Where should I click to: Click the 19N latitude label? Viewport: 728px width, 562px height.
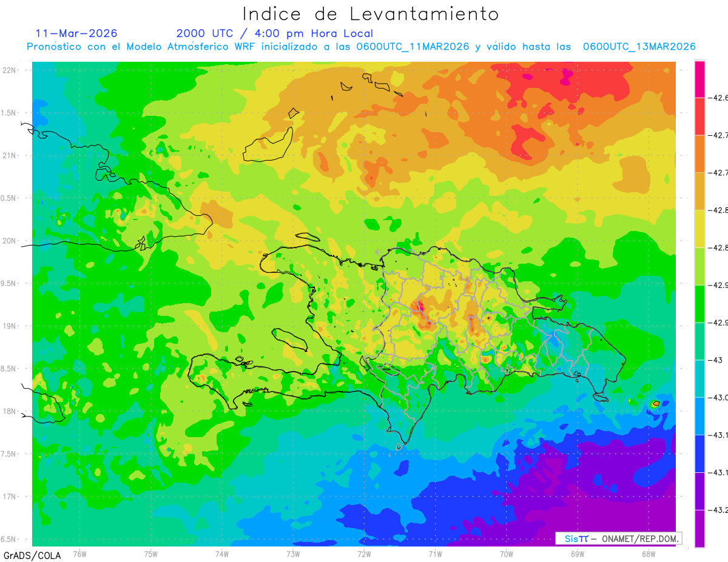(10, 326)
